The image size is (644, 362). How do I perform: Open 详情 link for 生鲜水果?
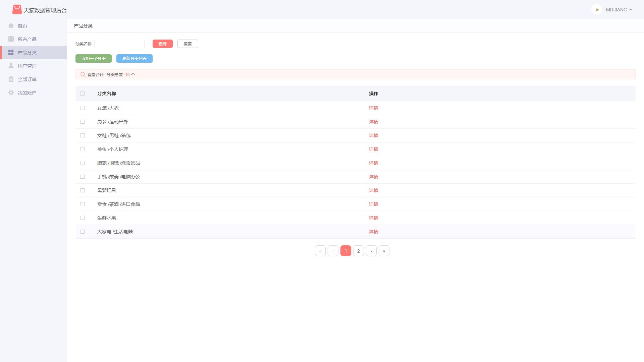(x=373, y=218)
